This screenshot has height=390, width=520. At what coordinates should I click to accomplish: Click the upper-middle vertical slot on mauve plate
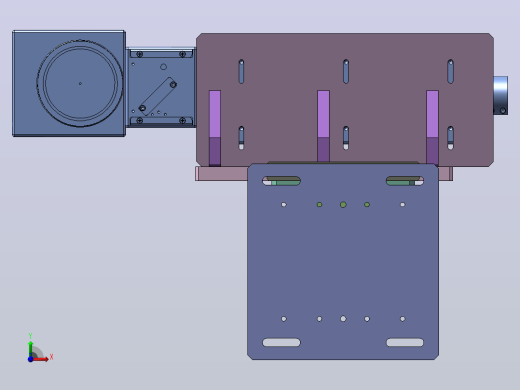click(x=346, y=71)
